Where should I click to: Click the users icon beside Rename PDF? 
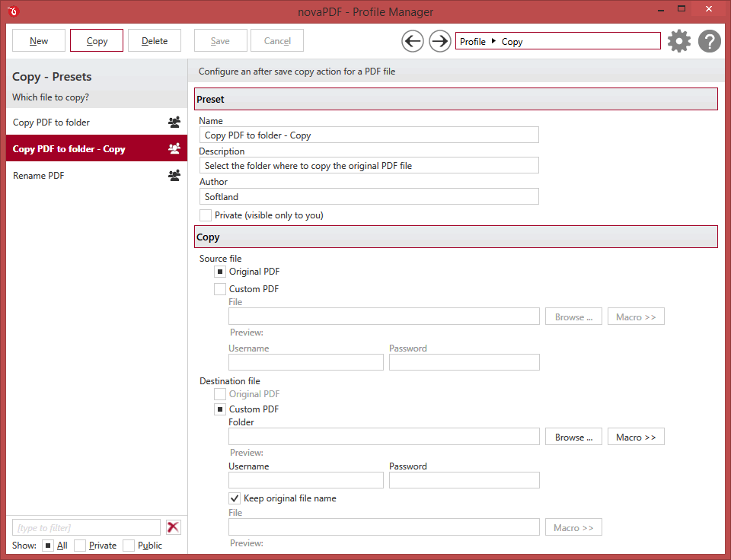coord(174,175)
